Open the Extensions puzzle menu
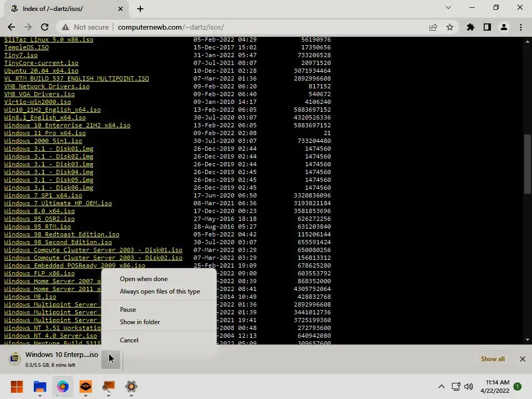This screenshot has width=532, height=399. pos(471,27)
